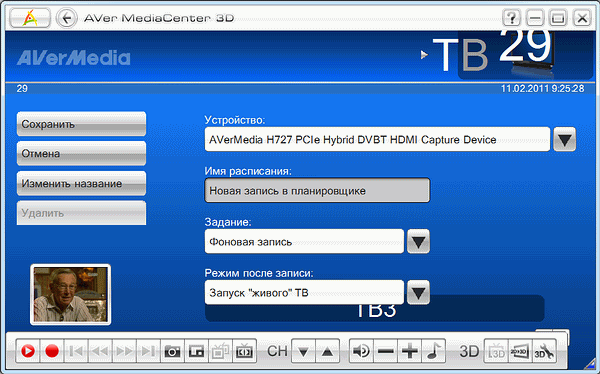
Task: Click the AVer logo home button
Action: tap(29, 18)
